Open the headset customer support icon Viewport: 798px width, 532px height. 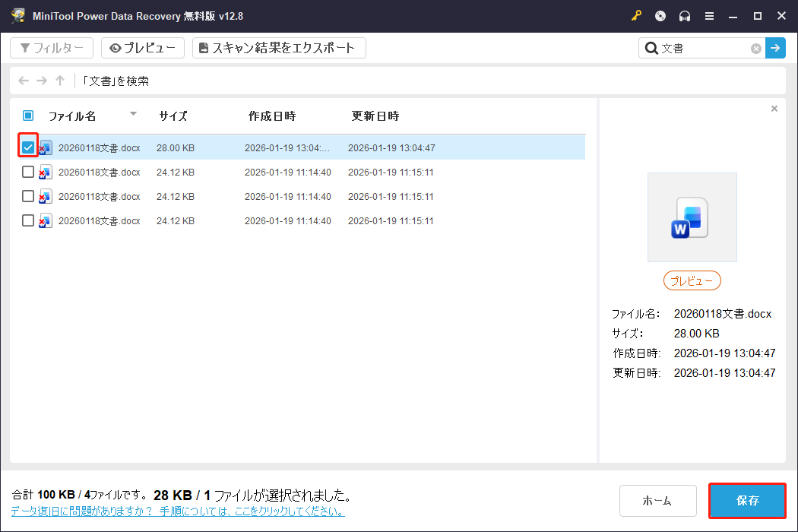tap(685, 15)
